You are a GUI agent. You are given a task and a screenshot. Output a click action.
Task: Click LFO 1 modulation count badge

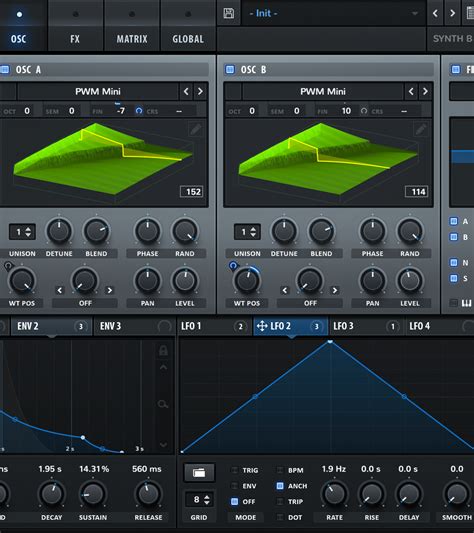pos(240,327)
